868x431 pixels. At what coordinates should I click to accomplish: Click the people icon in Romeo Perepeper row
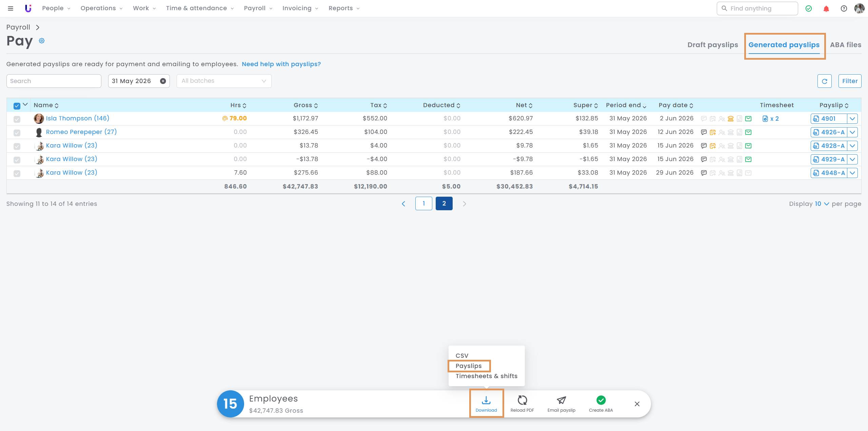click(722, 132)
